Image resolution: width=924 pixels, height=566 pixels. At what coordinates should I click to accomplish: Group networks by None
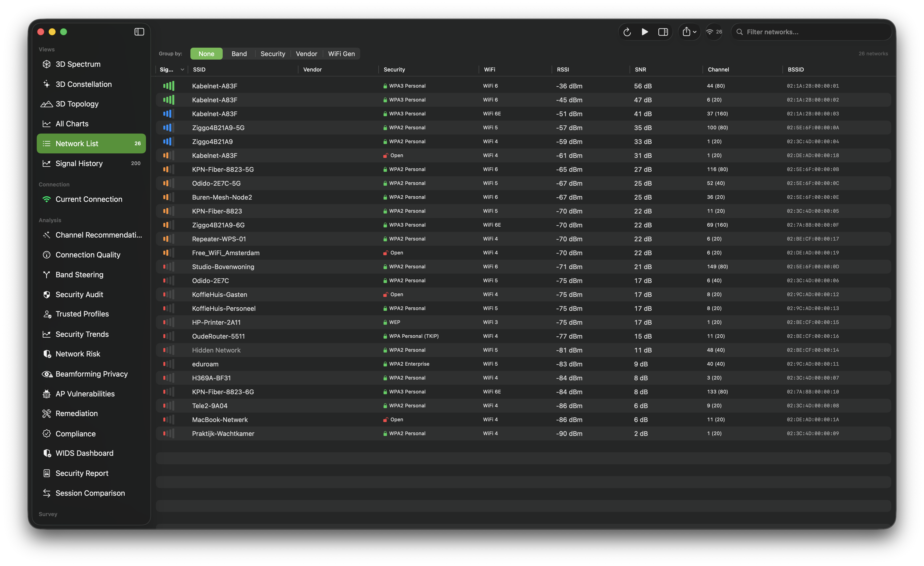click(x=206, y=54)
